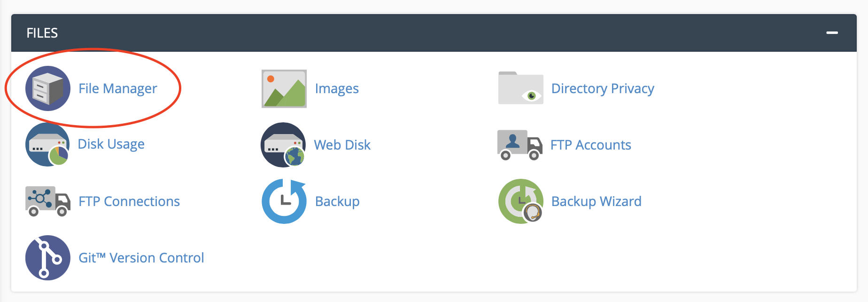Screen dimensions: 868x302
Task: Select the Web Disk text link
Action: click(342, 145)
